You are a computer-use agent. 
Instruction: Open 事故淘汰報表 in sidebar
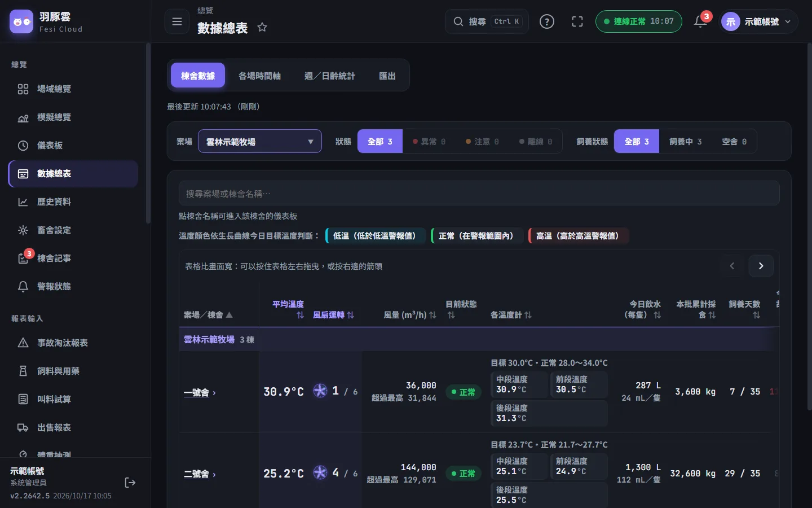[x=73, y=343]
